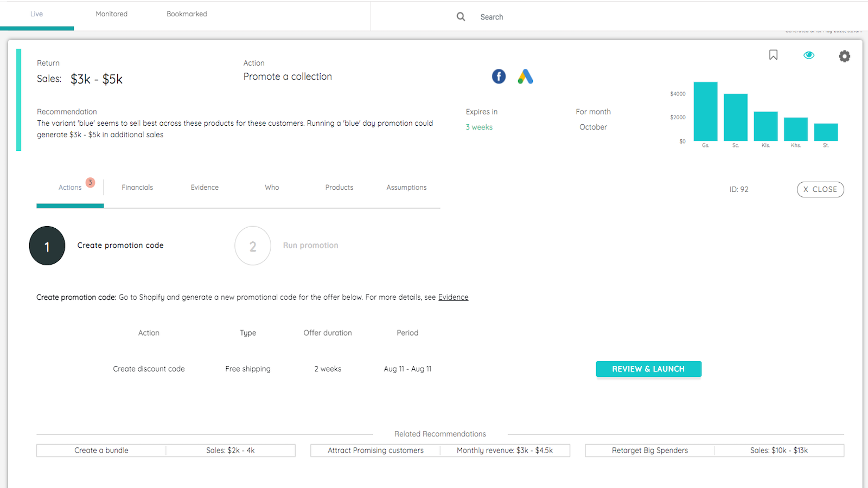The height and width of the screenshot is (488, 868).
Task: Toggle the eye monitoring icon
Action: [x=808, y=55]
